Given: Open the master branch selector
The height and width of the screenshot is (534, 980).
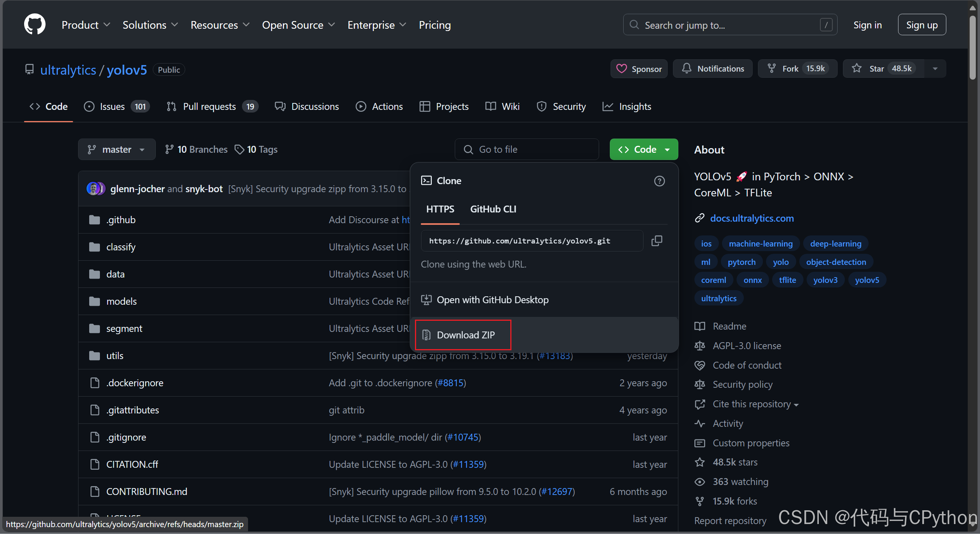Looking at the screenshot, I should click(117, 149).
